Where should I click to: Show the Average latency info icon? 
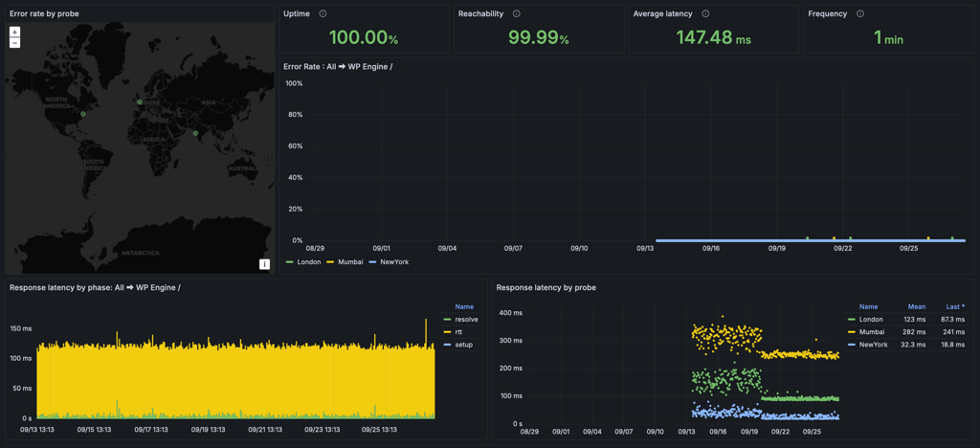tap(705, 13)
